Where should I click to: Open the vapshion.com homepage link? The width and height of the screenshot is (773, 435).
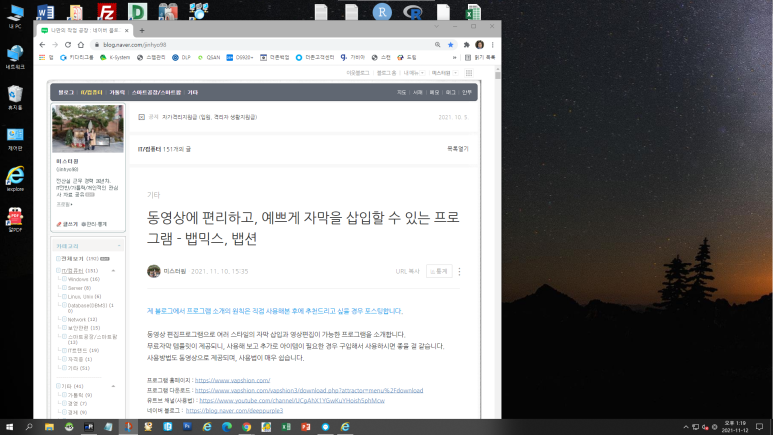coord(232,381)
